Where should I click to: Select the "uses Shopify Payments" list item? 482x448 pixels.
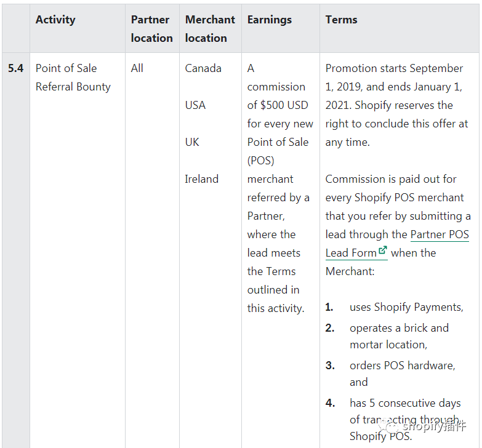pos(406,307)
